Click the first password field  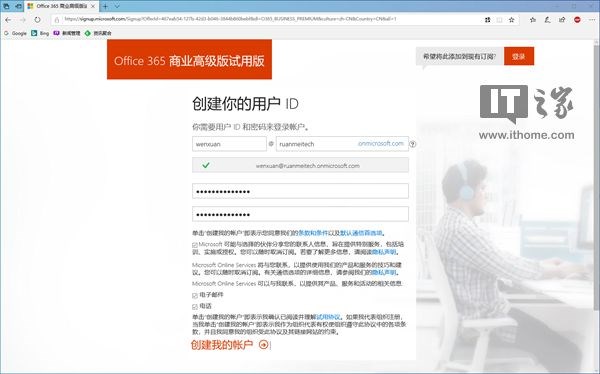point(300,191)
